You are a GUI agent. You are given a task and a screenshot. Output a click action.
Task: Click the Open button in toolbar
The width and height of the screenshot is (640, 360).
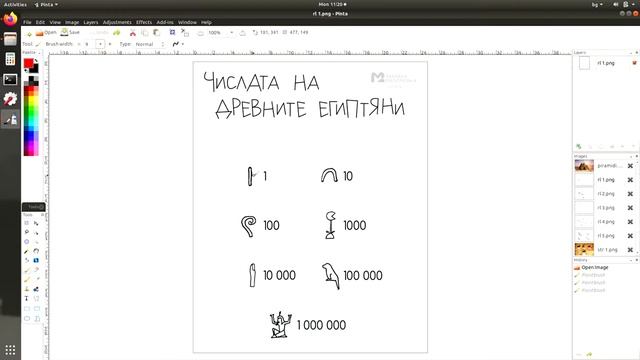point(46,33)
